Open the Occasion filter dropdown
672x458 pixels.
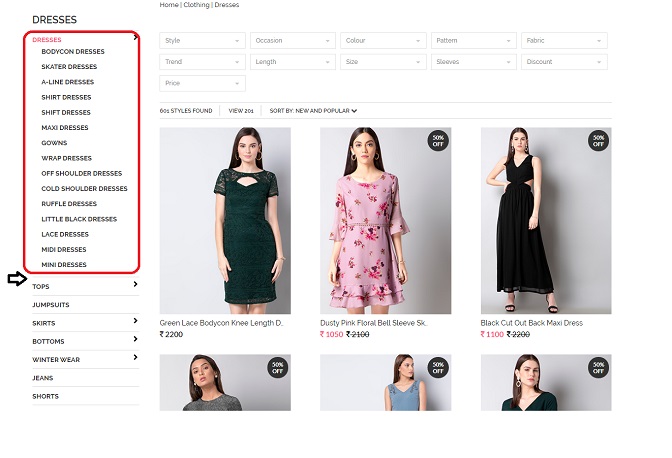(292, 41)
